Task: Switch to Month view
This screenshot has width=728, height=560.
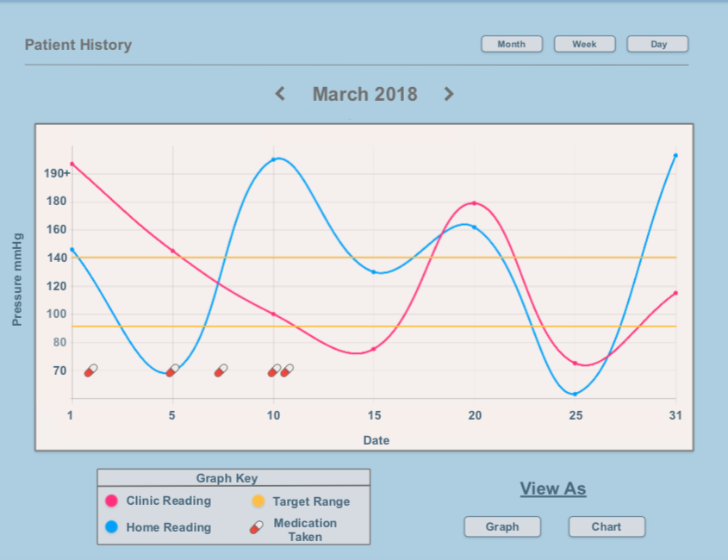Action: tap(512, 44)
